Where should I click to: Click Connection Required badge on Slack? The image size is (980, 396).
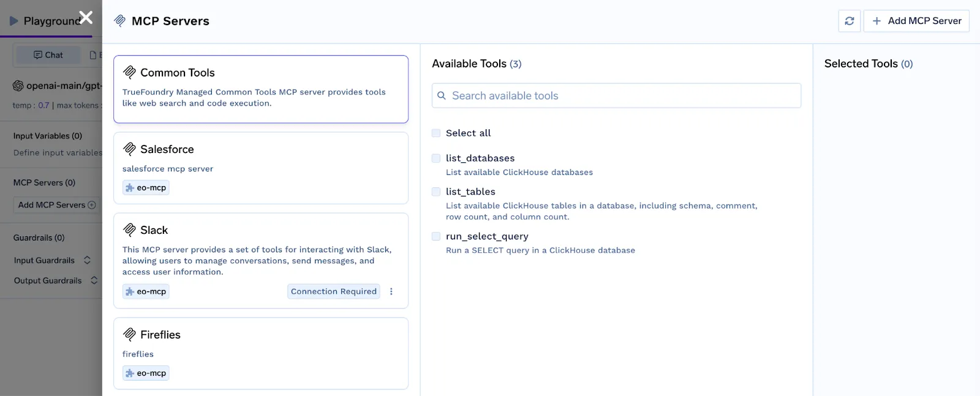coord(334,291)
